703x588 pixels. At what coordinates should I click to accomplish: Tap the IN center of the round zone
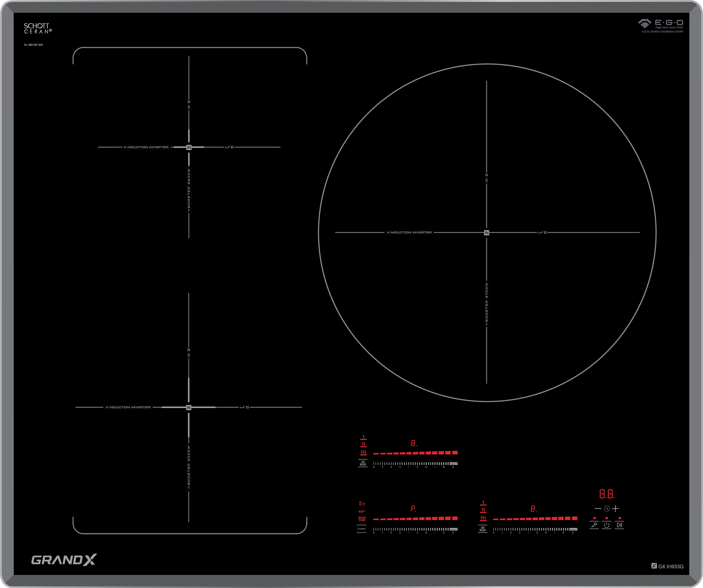pos(486,233)
